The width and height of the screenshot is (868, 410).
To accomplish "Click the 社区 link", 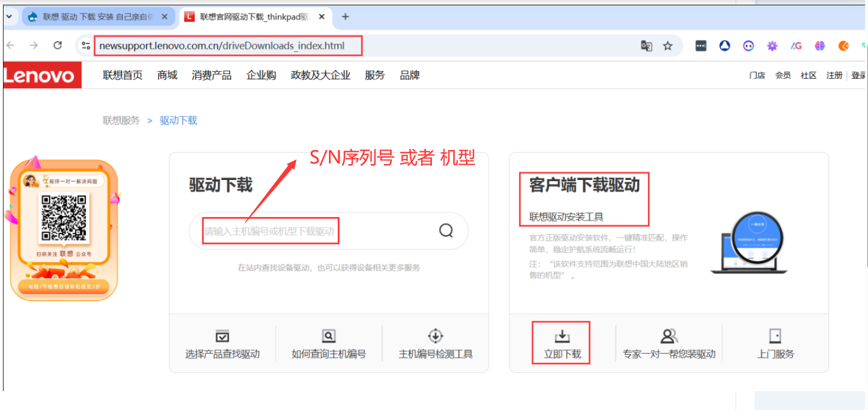I will point(809,75).
